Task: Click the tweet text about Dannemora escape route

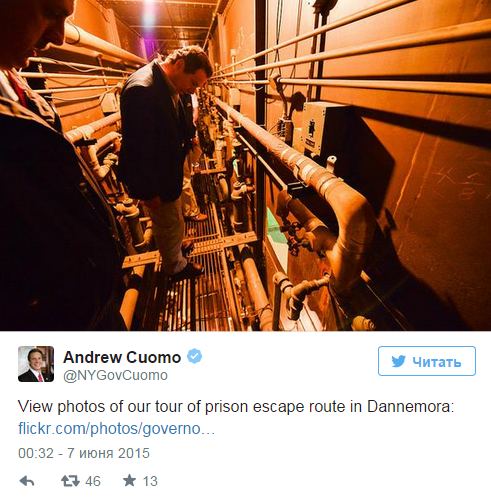Action: tap(236, 407)
